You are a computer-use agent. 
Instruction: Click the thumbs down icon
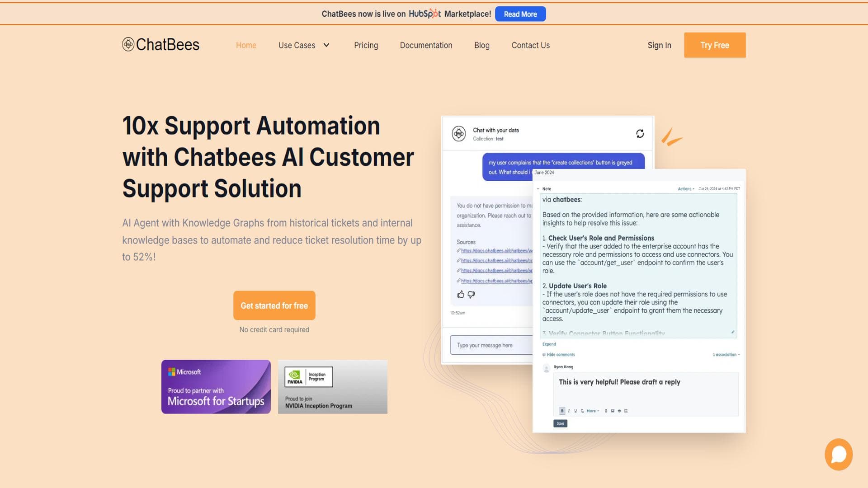pyautogui.click(x=471, y=295)
